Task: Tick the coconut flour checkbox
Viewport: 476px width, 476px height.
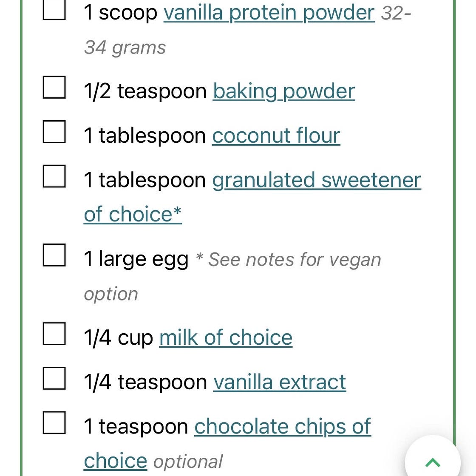Action: [x=54, y=132]
